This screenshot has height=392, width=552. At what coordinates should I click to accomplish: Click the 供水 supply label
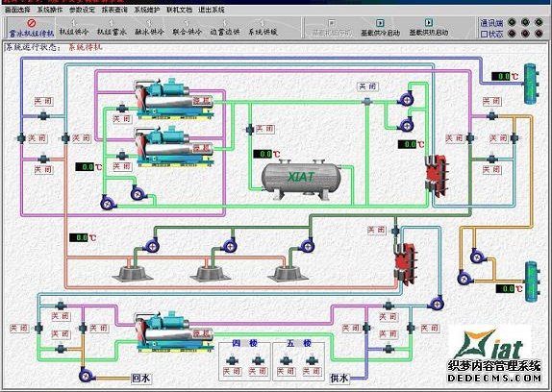click(x=339, y=378)
